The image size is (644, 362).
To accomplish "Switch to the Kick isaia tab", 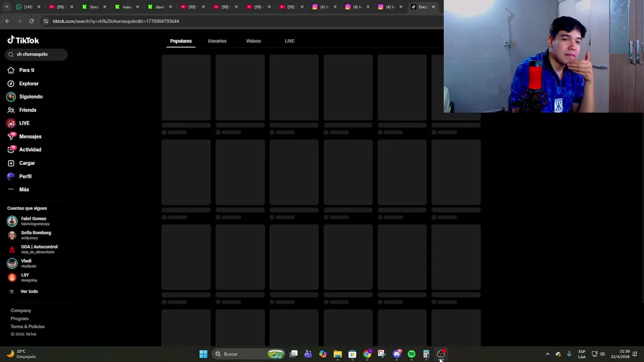I will [x=127, y=7].
